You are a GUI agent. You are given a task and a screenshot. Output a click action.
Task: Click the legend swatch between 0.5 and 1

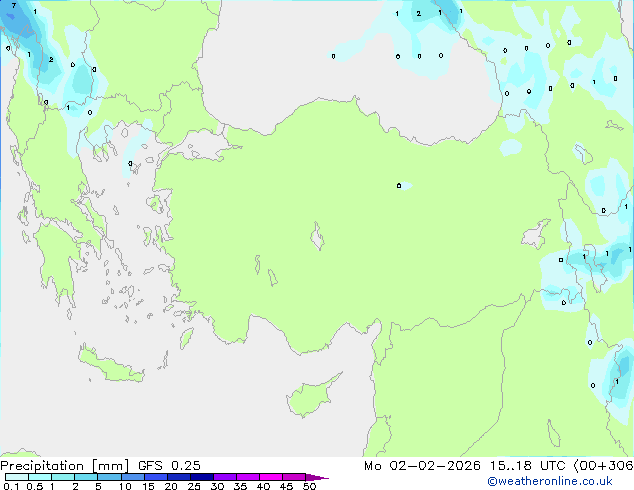click(x=40, y=477)
